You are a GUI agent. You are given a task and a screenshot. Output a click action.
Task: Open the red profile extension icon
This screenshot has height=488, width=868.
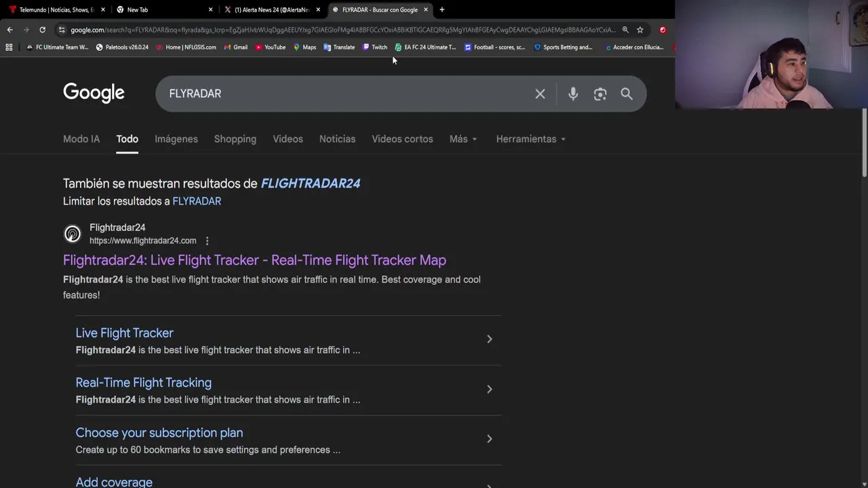(x=663, y=30)
